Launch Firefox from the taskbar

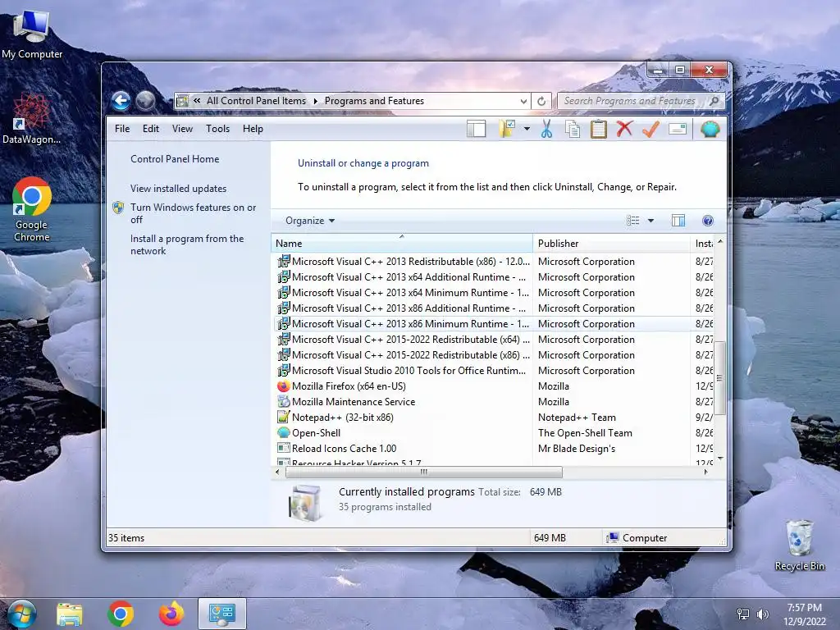coord(171,614)
